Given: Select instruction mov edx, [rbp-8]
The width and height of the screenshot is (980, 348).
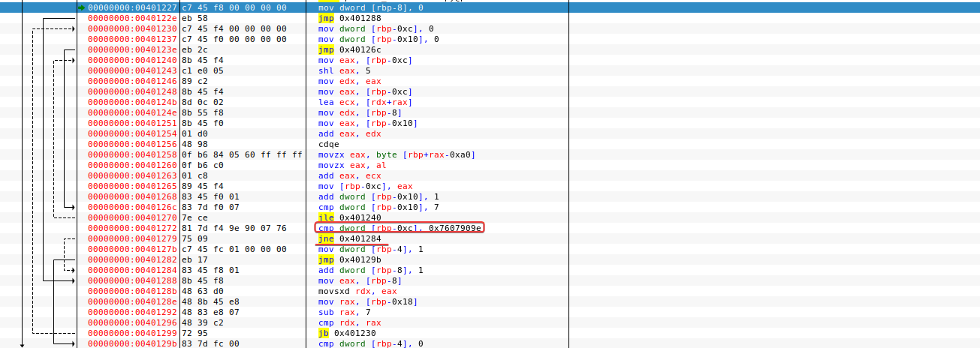Looking at the screenshot, I should point(362,112).
